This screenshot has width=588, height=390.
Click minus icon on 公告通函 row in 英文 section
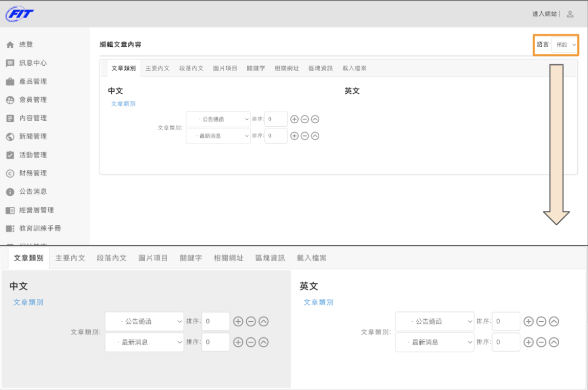pos(541,321)
